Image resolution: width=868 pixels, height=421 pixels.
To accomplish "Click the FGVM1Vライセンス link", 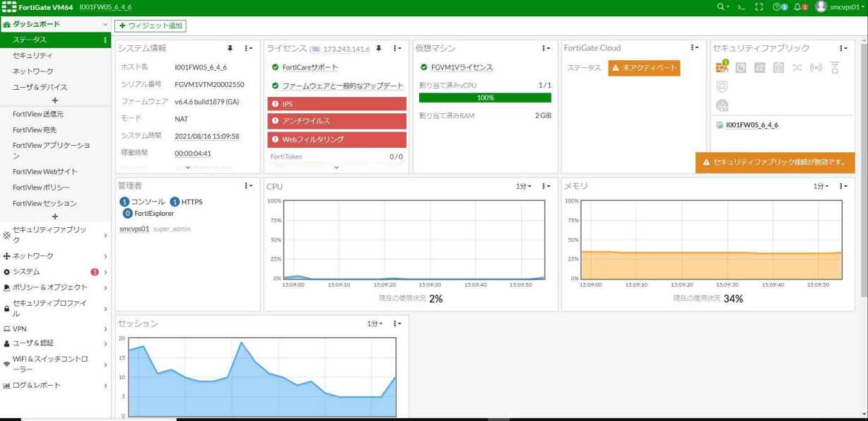I will click(462, 67).
